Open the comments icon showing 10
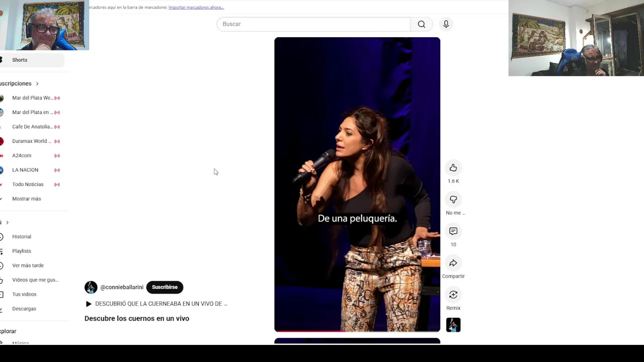 [x=453, y=231]
